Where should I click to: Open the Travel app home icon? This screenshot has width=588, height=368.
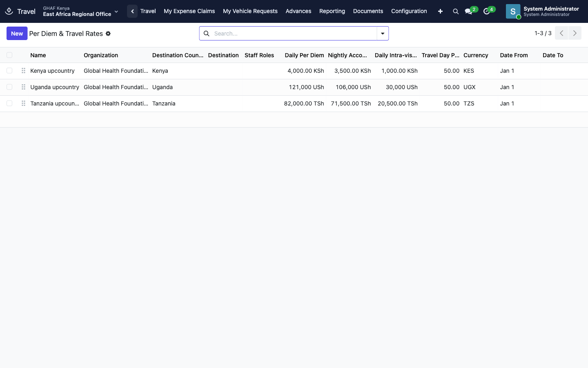pyautogui.click(x=9, y=11)
